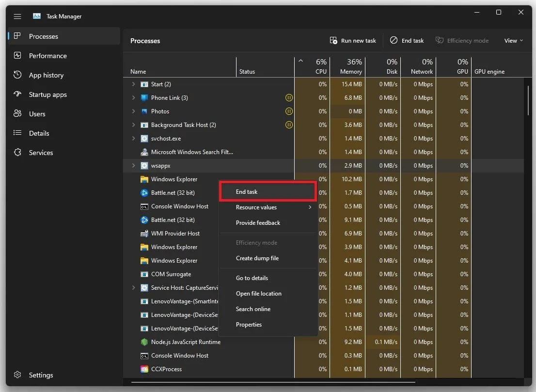Open the Users page icon
The width and height of the screenshot is (536, 392).
tap(17, 113)
